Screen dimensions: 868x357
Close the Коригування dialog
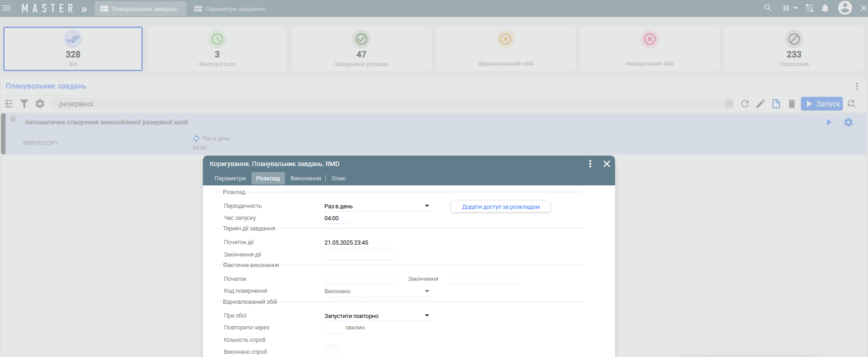[607, 164]
